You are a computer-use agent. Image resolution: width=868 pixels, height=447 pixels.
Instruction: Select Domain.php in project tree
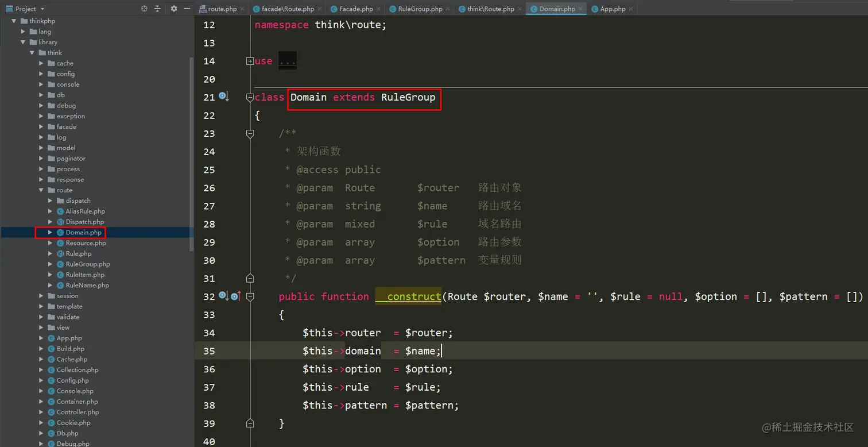pos(83,233)
